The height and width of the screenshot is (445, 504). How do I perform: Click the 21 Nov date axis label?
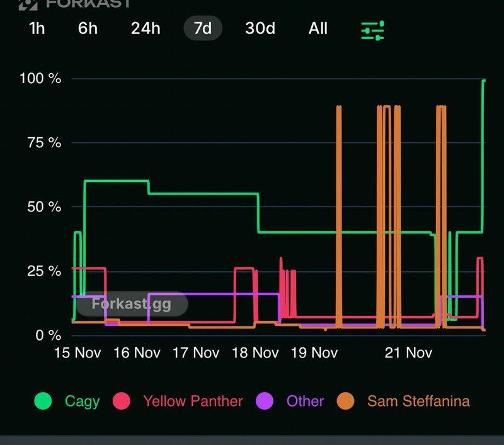[408, 352]
